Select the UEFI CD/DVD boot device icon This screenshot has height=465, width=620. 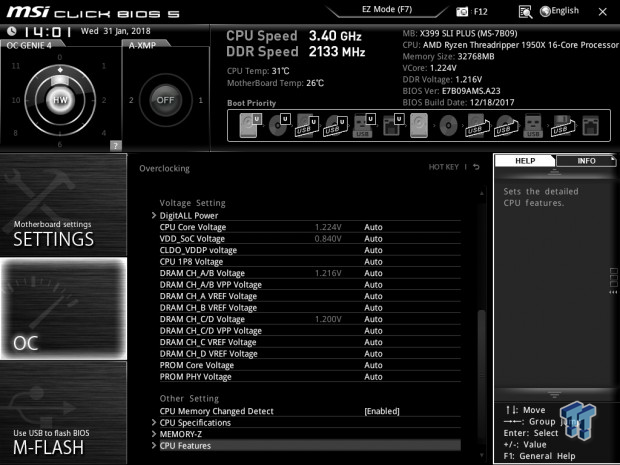click(280, 125)
